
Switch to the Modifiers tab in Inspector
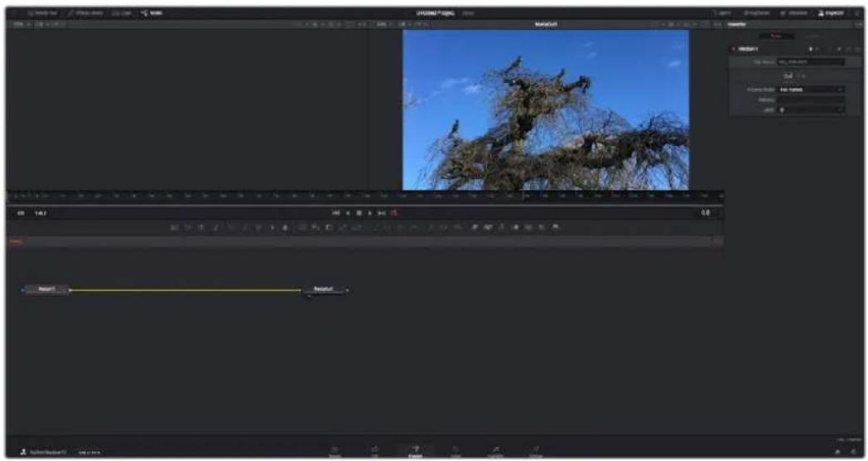tap(812, 36)
